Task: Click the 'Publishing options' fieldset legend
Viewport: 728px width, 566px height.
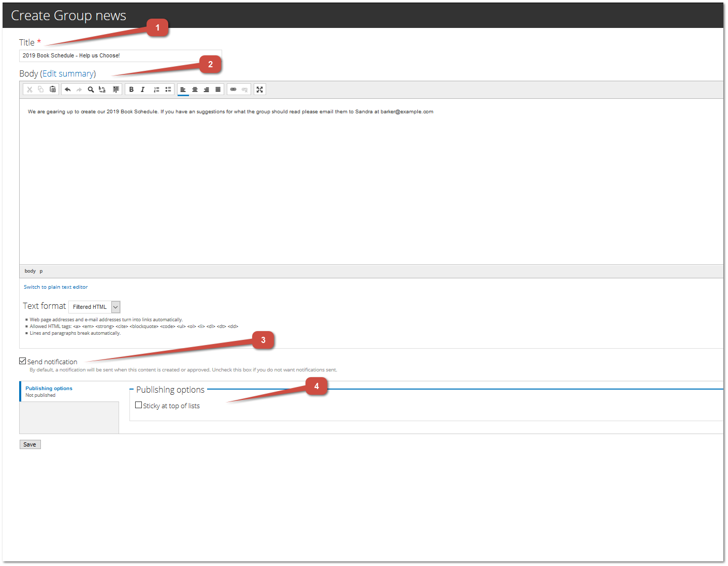Action: coord(170,390)
